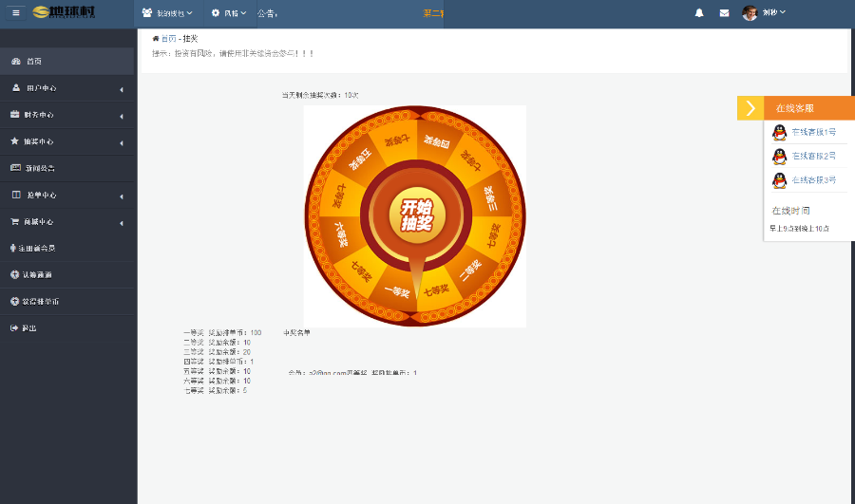Click the 五等奖 segment on the wheel
Viewport: 855px width, 504px height.
[360, 159]
